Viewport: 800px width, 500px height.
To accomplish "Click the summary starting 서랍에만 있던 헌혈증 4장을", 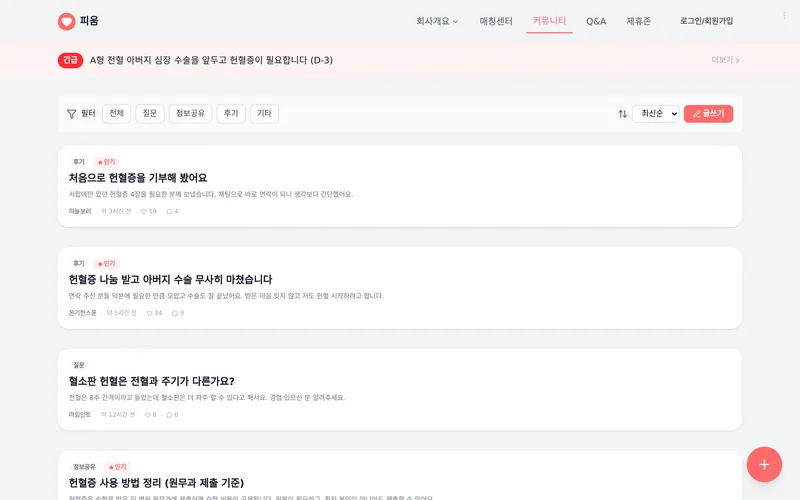I will coord(211,194).
